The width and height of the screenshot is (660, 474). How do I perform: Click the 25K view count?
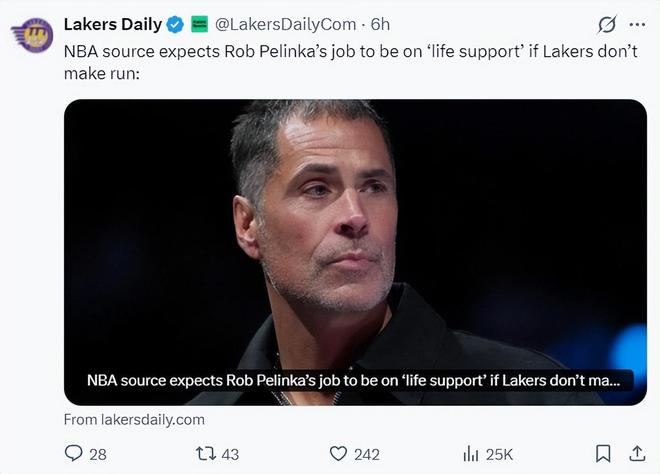tap(500, 454)
